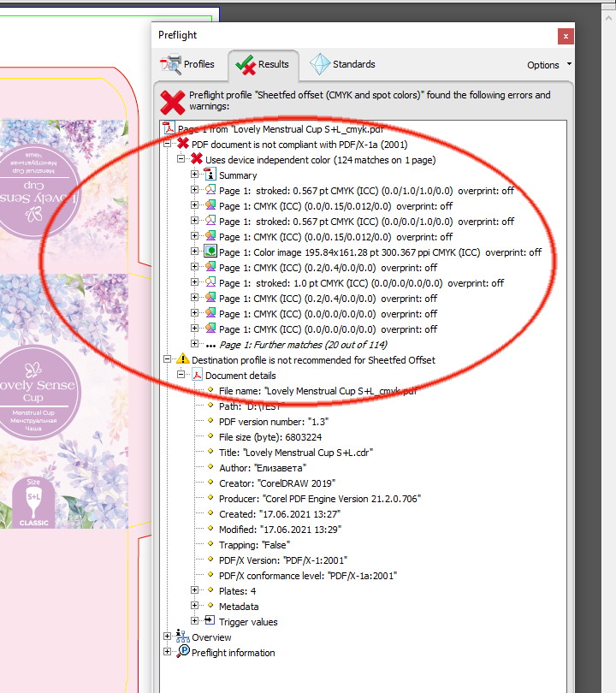The height and width of the screenshot is (693, 616).
Task: Select 'Created: "17.06.2021 13:27"' row
Action: pyautogui.click(x=279, y=514)
